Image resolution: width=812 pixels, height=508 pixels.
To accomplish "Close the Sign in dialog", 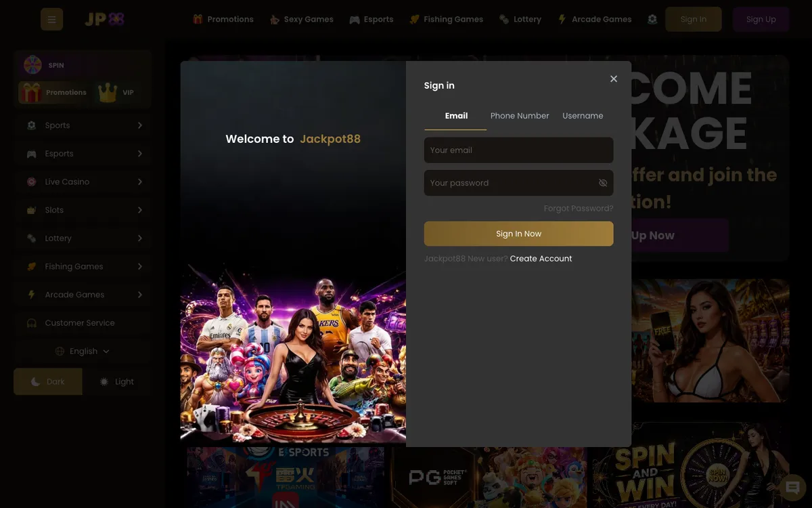I will 614,79.
